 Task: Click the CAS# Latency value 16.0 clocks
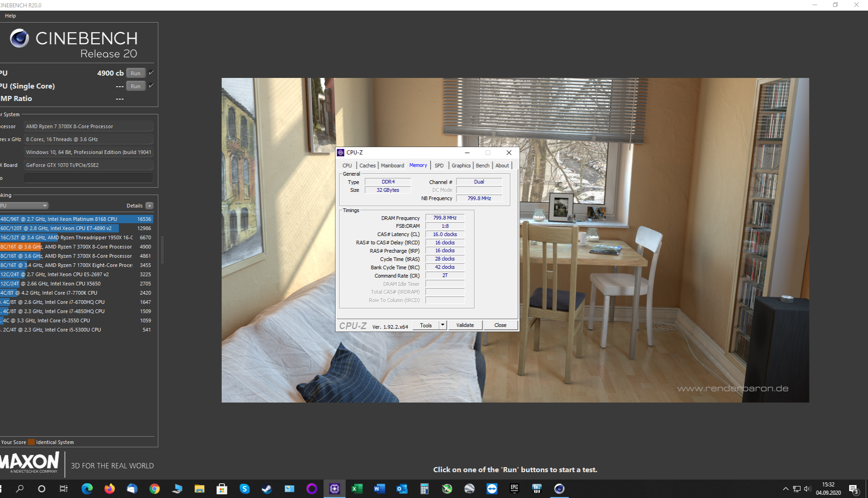click(445, 234)
